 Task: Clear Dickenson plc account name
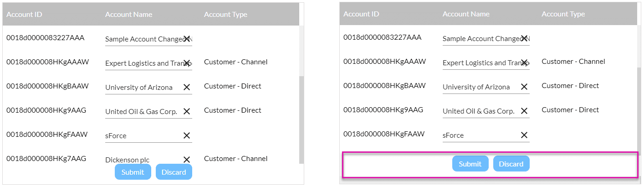187,160
